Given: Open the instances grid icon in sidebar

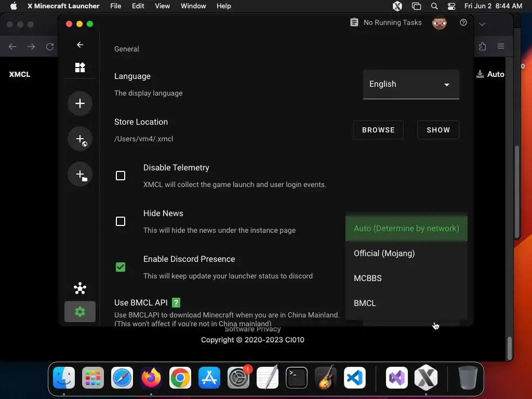Looking at the screenshot, I should click(x=79, y=68).
